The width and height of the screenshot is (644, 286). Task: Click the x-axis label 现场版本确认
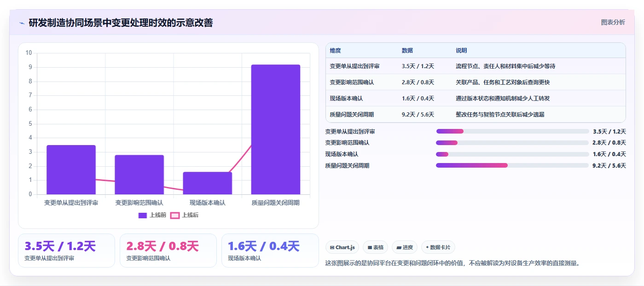pyautogui.click(x=208, y=203)
